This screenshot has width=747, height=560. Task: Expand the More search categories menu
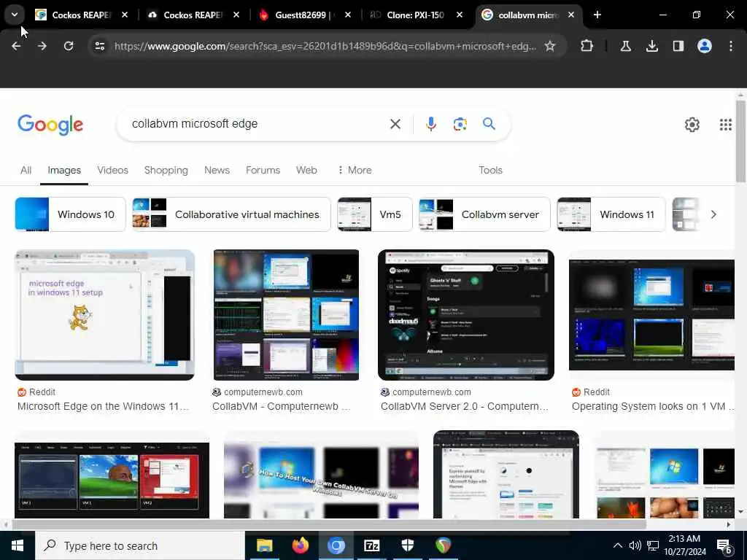pos(355,170)
